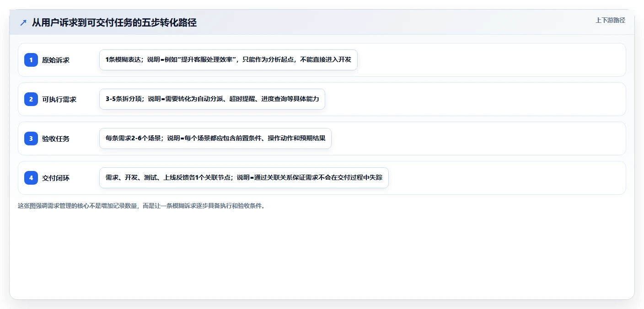Click the description box starting with 每条需求2-6个场景
Image resolution: width=644 pixels, height=309 pixels.
tap(215, 139)
